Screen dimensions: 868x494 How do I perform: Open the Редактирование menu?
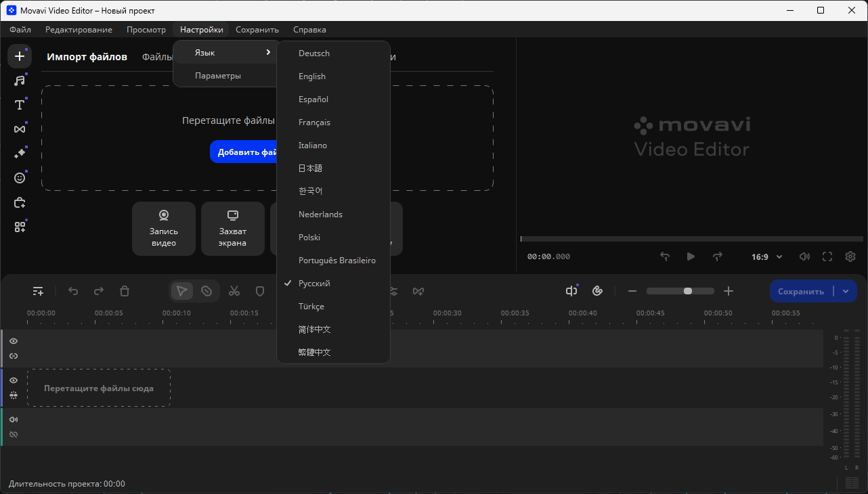tap(79, 30)
